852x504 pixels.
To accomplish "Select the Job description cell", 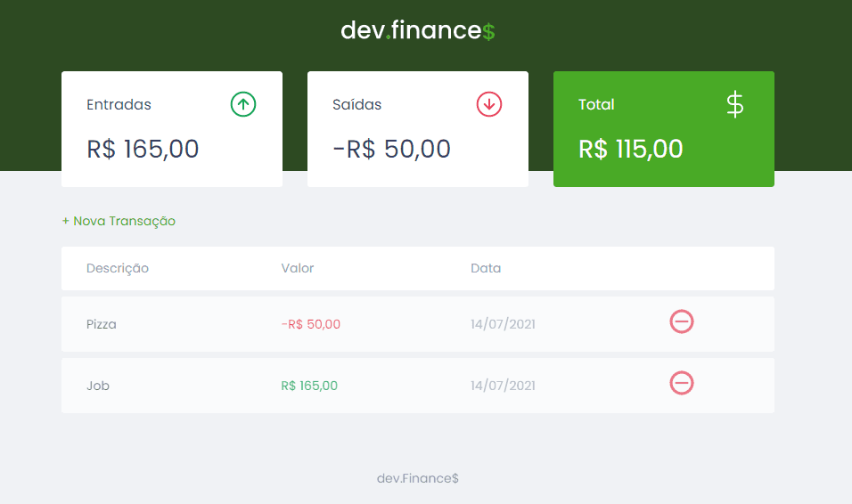I will coord(98,386).
